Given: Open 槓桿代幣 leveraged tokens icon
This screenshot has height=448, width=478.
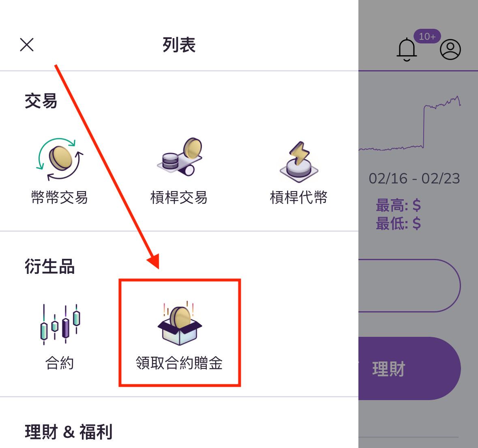Looking at the screenshot, I should (299, 162).
